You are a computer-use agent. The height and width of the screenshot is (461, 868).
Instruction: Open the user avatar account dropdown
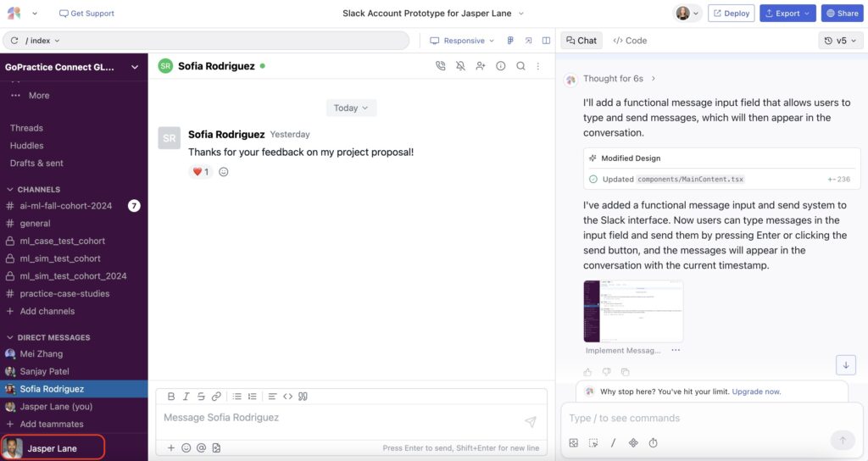pyautogui.click(x=687, y=14)
